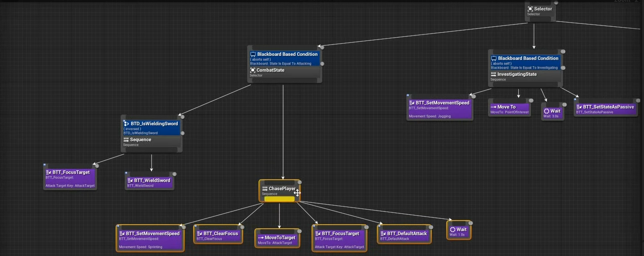Click the decorator icon next to BTD_IsWieldingSword
This screenshot has width=644, height=256.
coord(127,124)
